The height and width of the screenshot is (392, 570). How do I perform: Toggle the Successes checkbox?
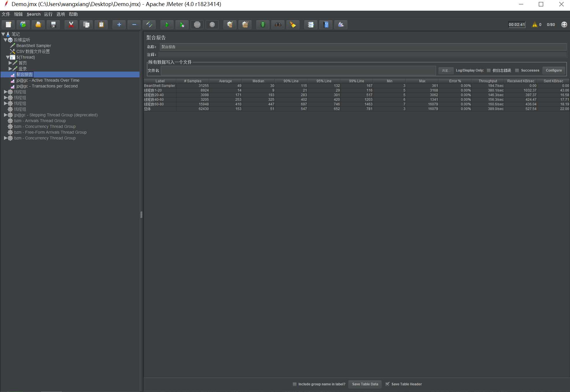517,70
